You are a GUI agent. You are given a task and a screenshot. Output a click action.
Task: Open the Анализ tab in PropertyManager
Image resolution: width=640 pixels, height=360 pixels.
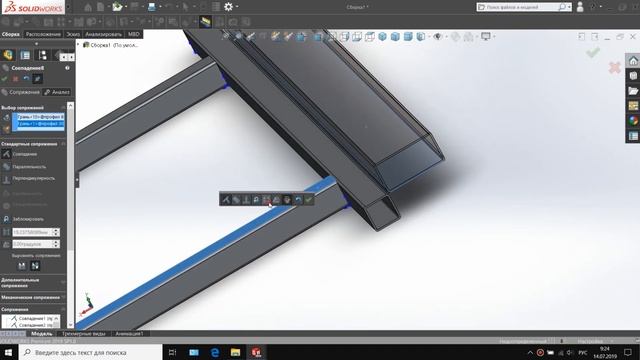pyautogui.click(x=57, y=92)
